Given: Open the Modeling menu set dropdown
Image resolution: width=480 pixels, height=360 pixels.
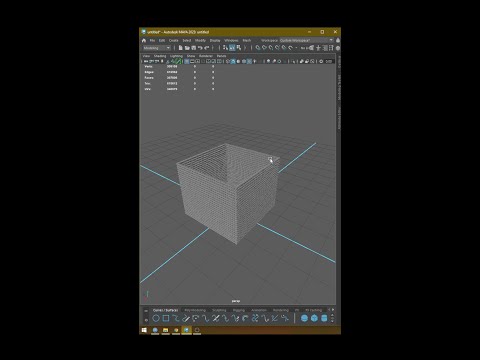Looking at the screenshot, I should (x=156, y=48).
